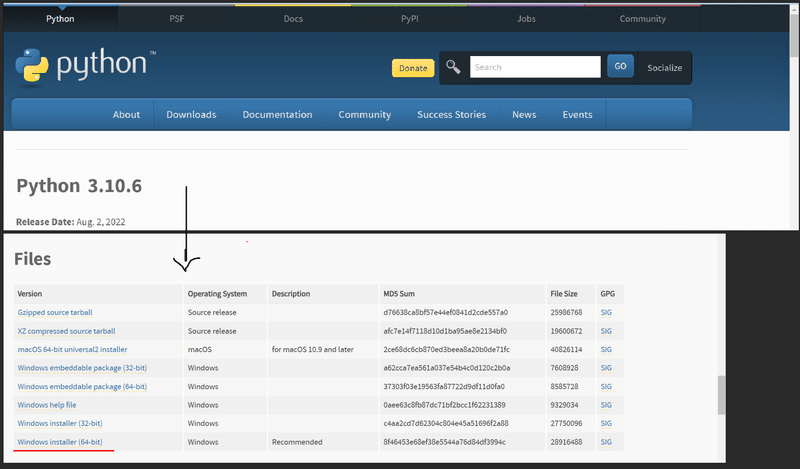Open the Windows help file link
The width and height of the screenshot is (800, 469).
click(47, 405)
